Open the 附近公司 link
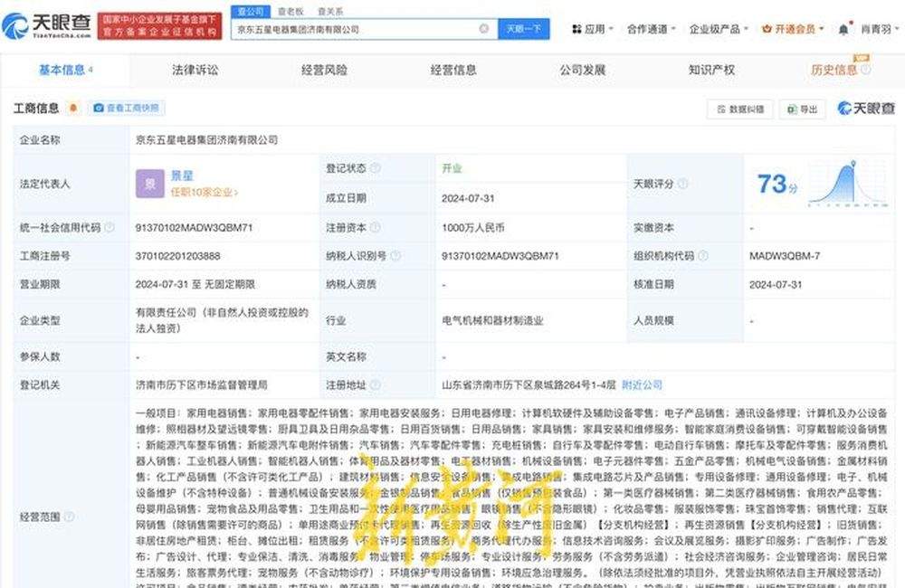The image size is (905, 588). pos(644,384)
